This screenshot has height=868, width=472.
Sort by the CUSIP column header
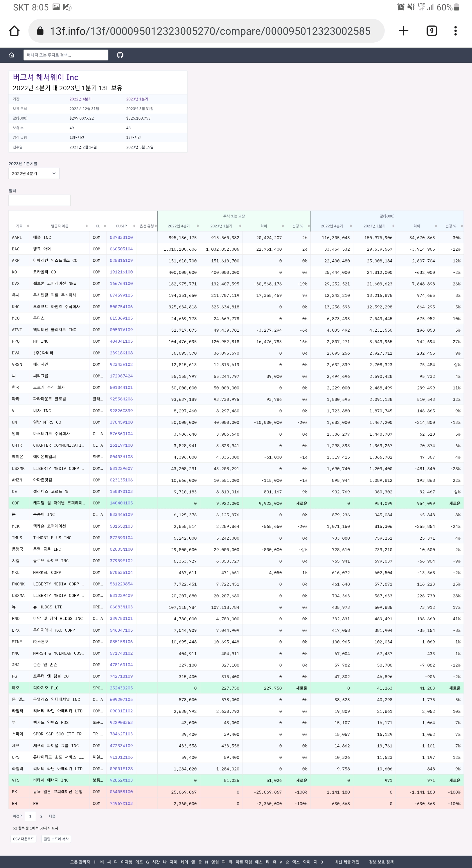point(121,226)
